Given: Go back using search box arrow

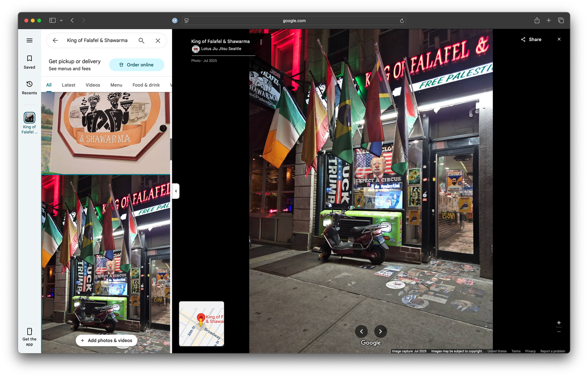Looking at the screenshot, I should [55, 41].
